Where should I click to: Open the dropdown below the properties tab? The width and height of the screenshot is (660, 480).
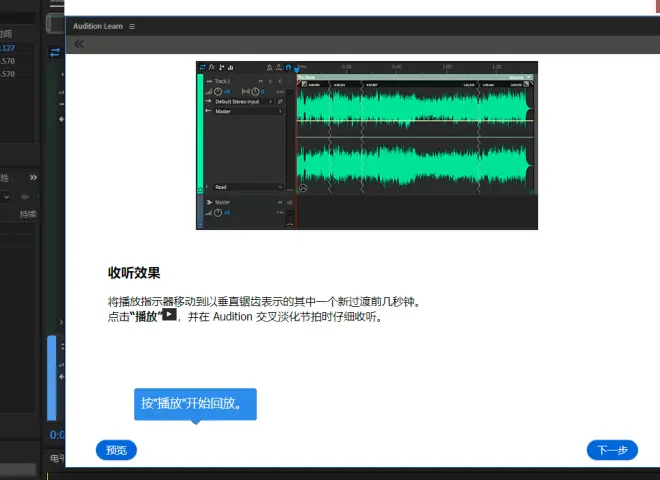(x=7, y=197)
